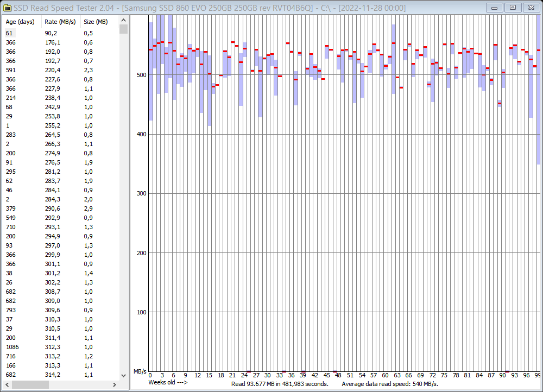Screen dimensions: 543x392
Task: Click the 'Weeks old --->' axis label
Action: 168,383
